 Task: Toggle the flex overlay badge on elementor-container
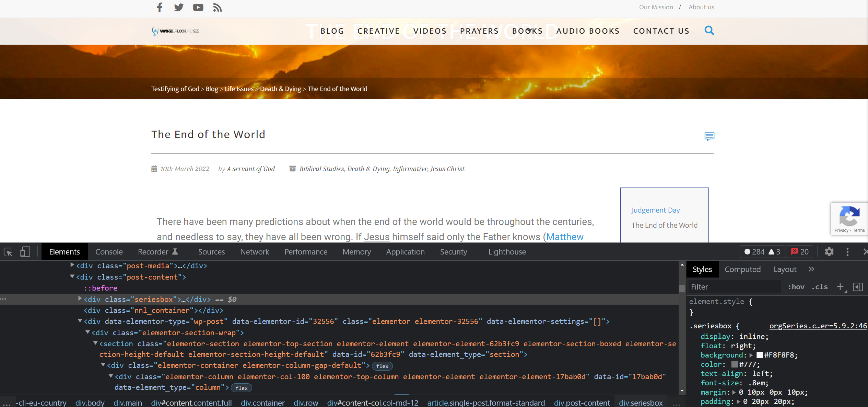point(382,366)
